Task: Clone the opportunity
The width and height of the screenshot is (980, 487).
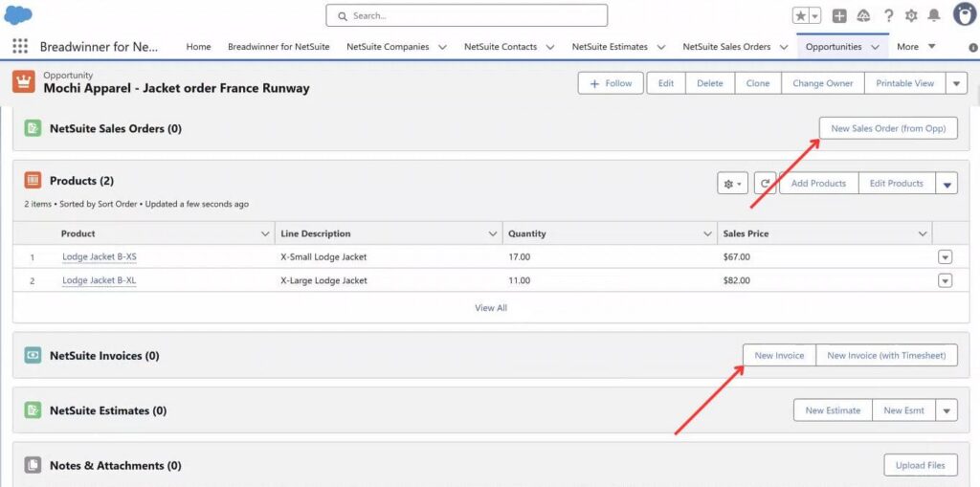Action: 758,83
